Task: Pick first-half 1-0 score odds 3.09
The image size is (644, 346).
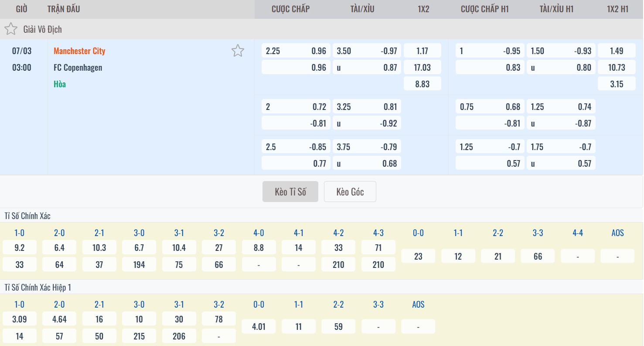Action: point(20,319)
